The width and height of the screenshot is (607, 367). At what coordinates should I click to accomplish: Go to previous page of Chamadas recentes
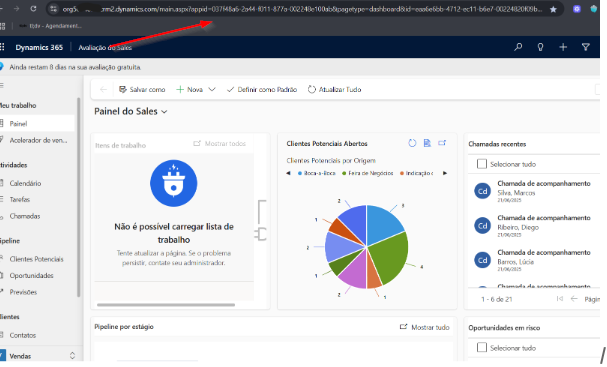(574, 298)
